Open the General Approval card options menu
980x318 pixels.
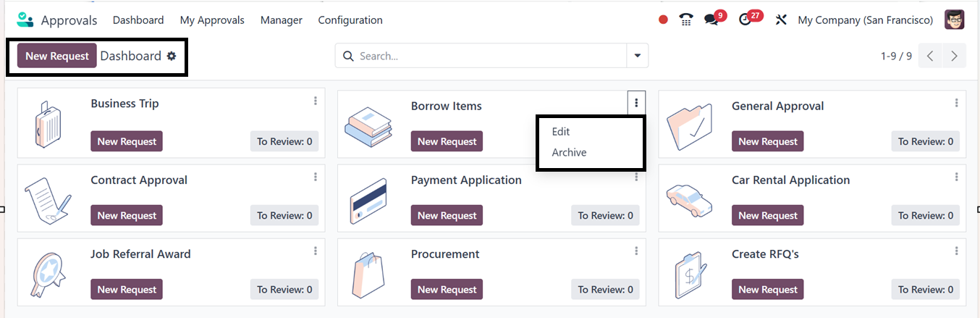pyautogui.click(x=956, y=103)
